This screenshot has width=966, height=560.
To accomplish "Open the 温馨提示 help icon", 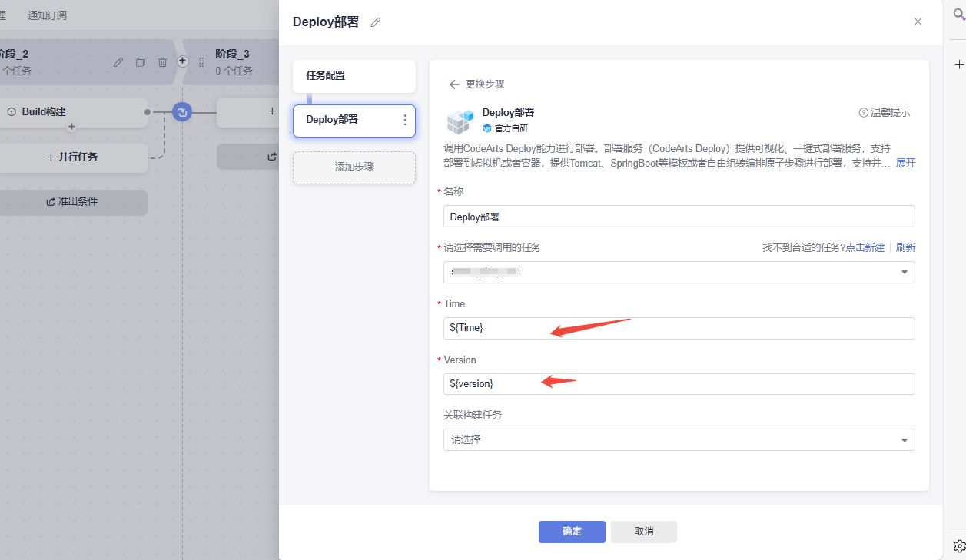I will (x=863, y=113).
